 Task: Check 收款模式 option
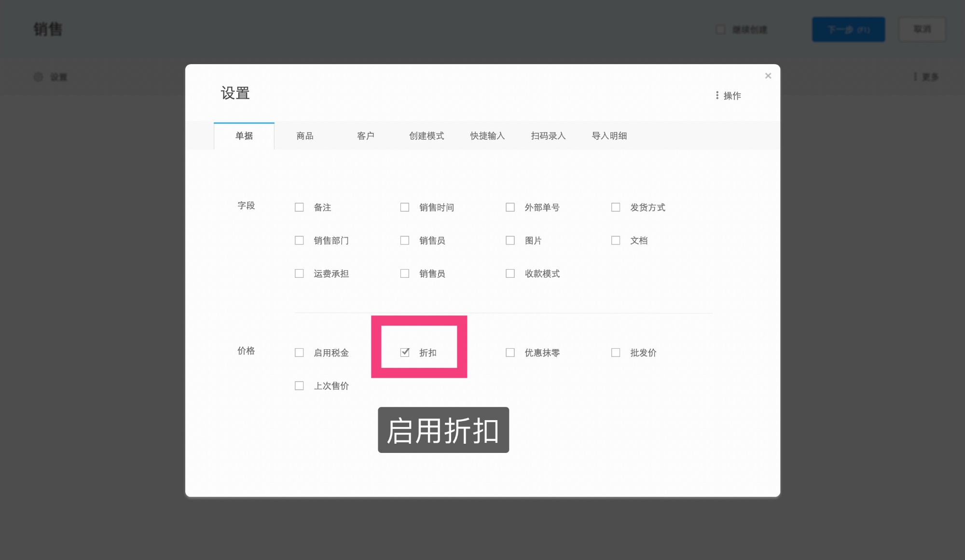tap(510, 273)
